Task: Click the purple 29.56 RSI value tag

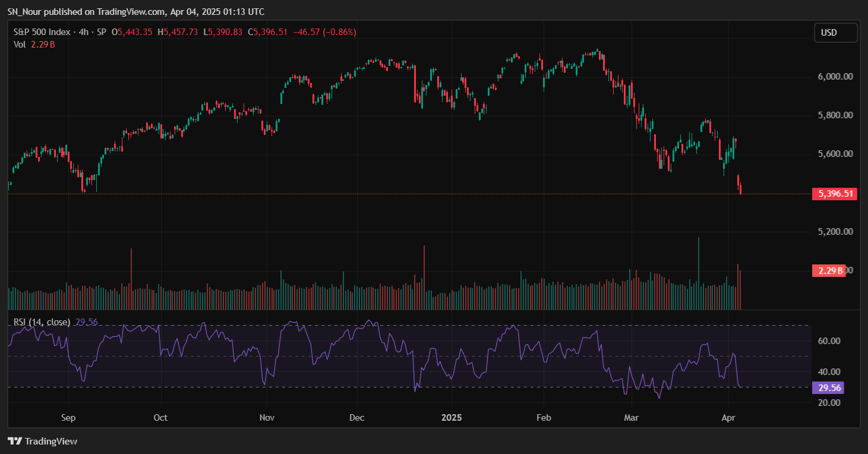Action: pyautogui.click(x=828, y=387)
